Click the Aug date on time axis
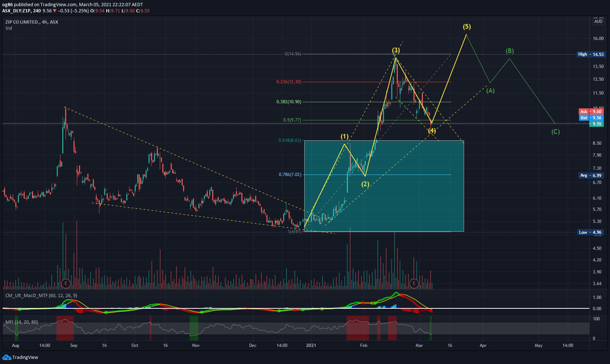The width and height of the screenshot is (610, 364). 15,345
